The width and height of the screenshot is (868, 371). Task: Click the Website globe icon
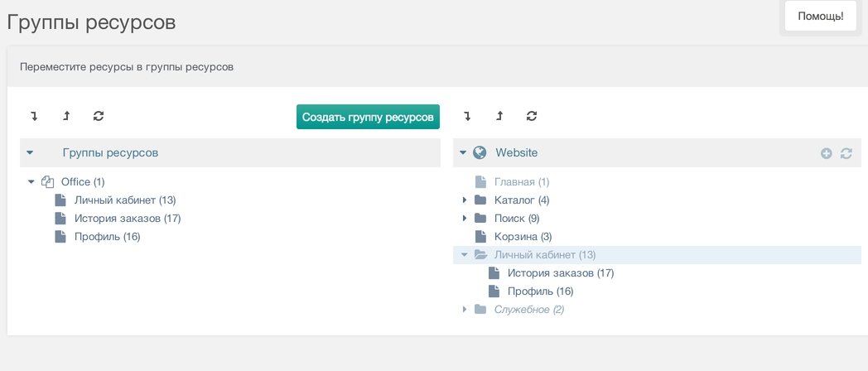480,153
